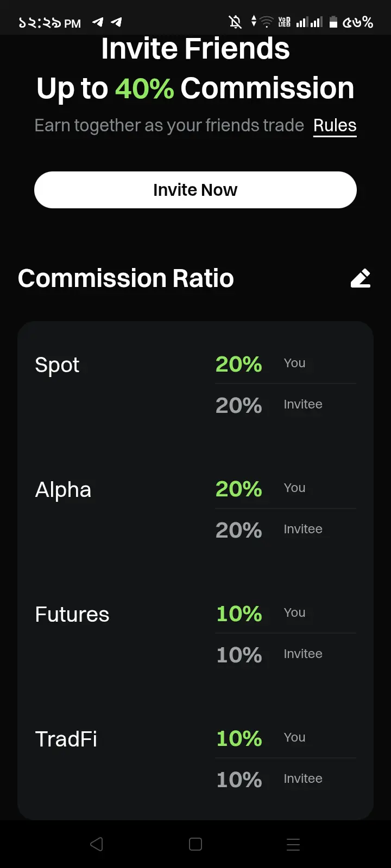Tap the Commission Ratio heading
Screen dimensions: 391x868
[126, 278]
